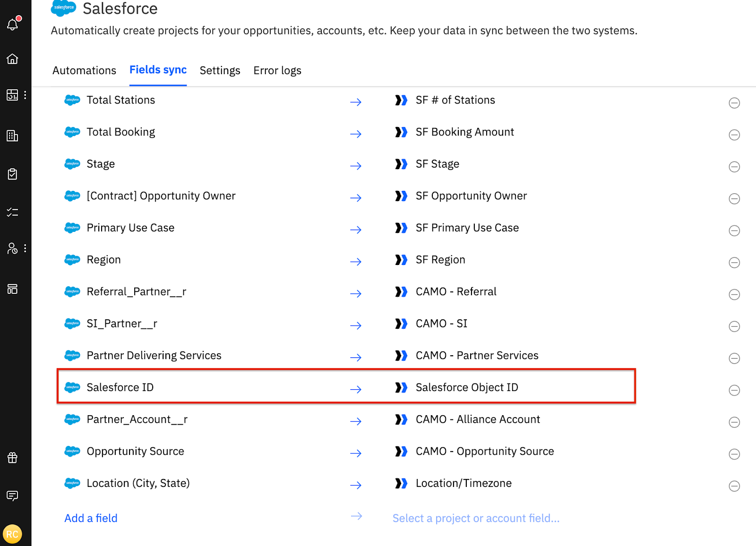Select the CAMO - SI target field
756x546 pixels.
point(441,324)
